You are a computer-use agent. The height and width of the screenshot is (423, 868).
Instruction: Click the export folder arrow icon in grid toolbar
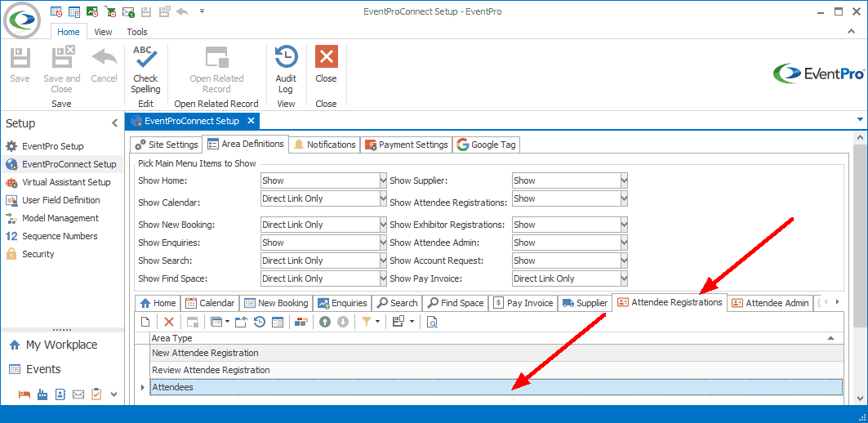[241, 322]
